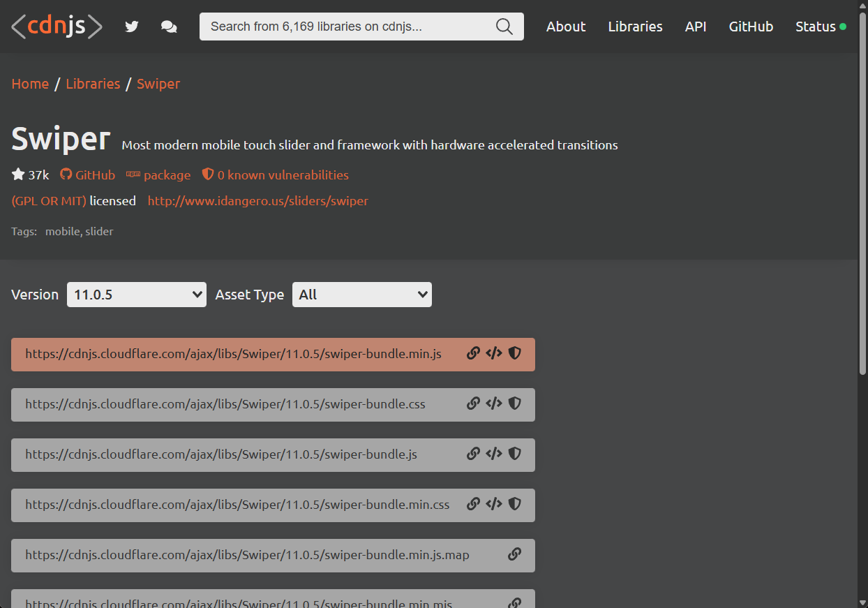Copy link tag icon for swiper-bundle.min.css
Image resolution: width=868 pixels, height=608 pixels.
[x=494, y=504]
